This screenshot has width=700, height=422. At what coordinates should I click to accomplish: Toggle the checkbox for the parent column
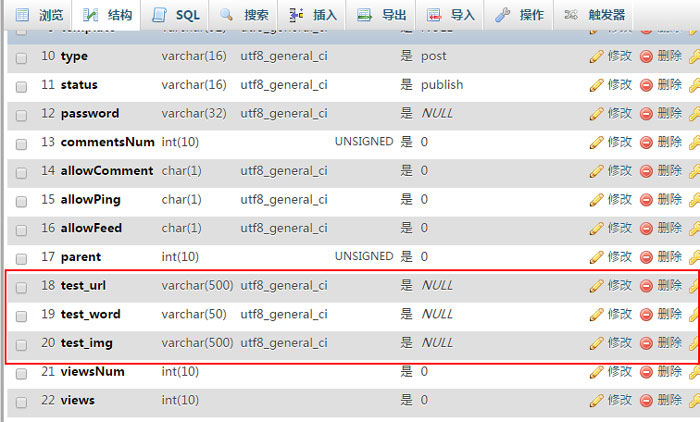point(22,257)
